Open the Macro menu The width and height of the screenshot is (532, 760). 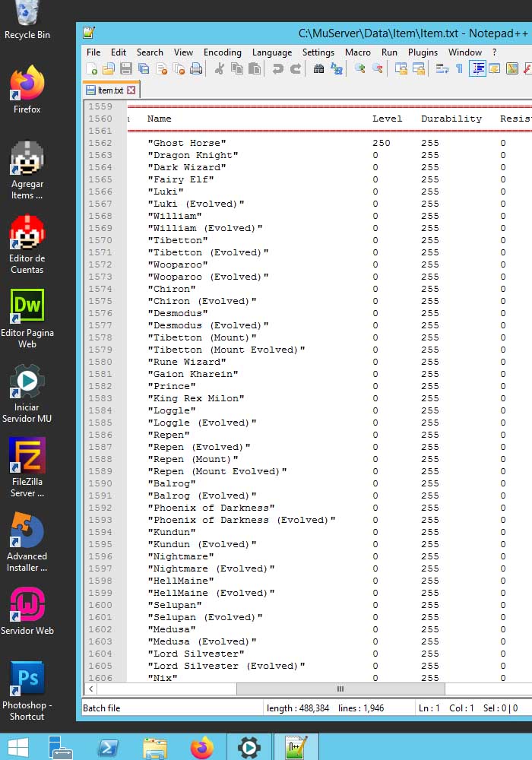coord(357,52)
